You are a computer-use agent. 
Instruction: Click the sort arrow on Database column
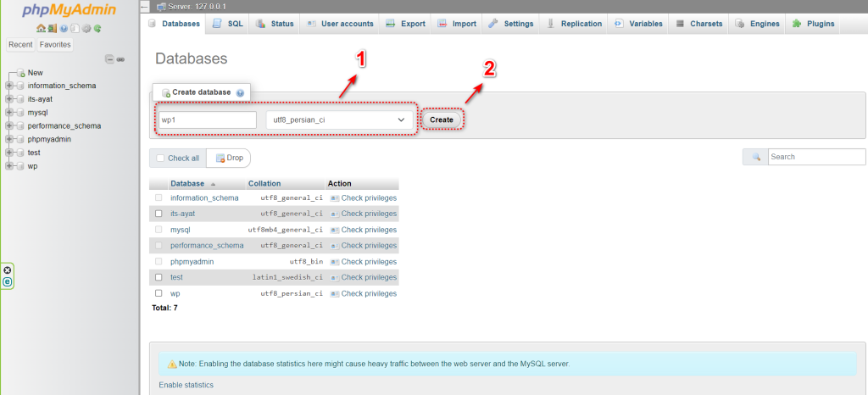[x=213, y=184]
